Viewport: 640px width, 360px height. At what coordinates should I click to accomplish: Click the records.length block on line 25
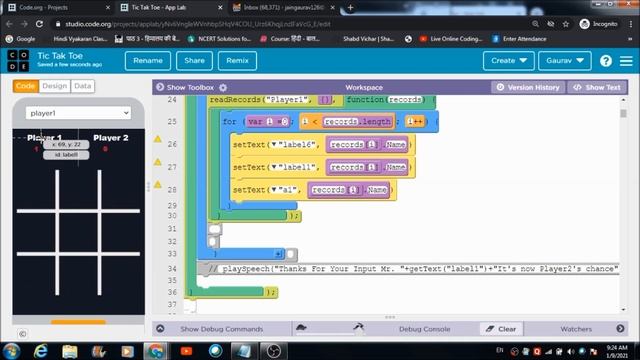tap(357, 122)
